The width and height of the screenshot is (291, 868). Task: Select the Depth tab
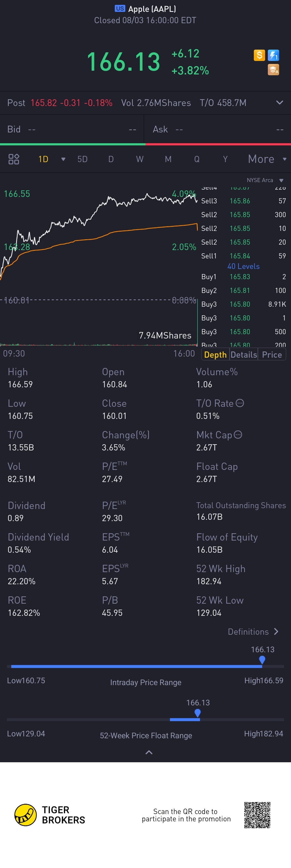(215, 354)
